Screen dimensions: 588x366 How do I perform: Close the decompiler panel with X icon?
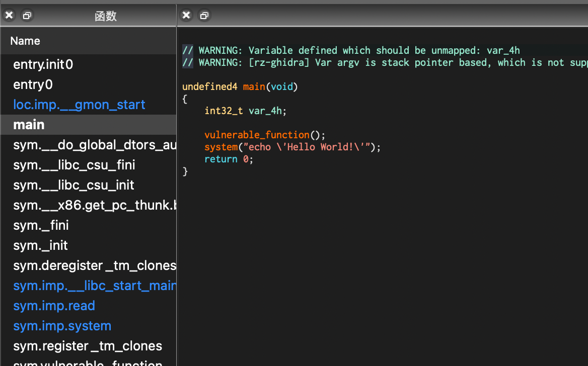(186, 16)
